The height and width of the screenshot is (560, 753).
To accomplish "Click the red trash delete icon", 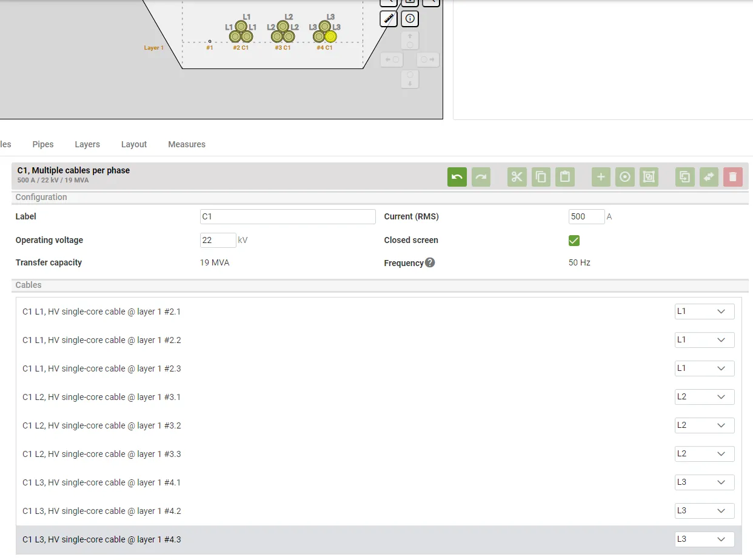I will coord(732,177).
